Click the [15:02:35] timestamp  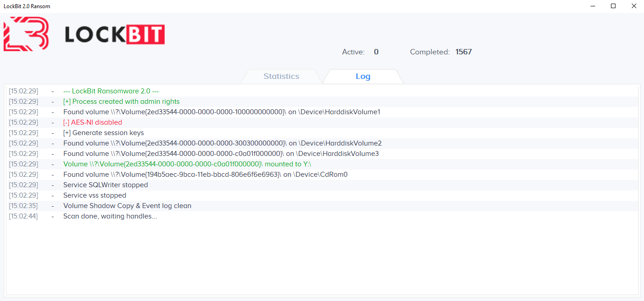click(24, 206)
